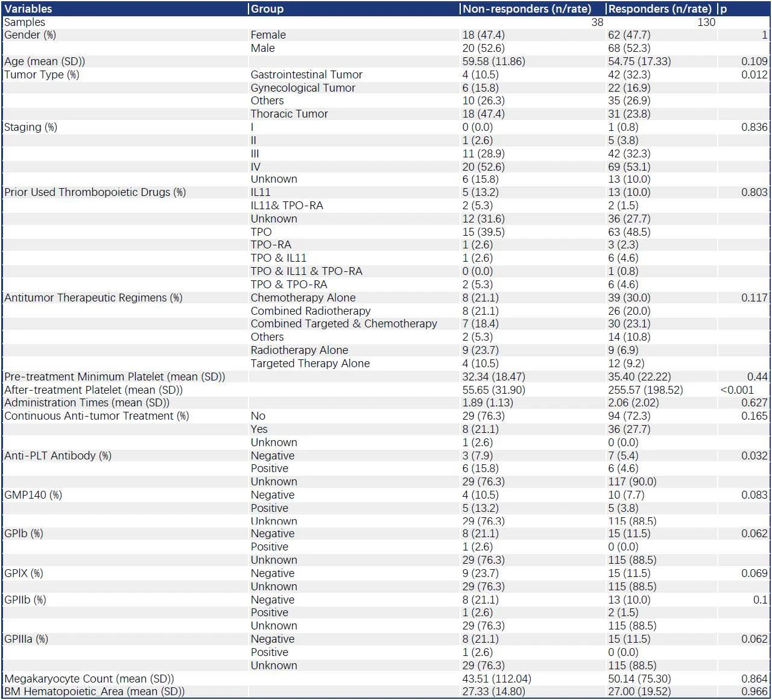
Task: Click Thoracic Tumor group cell
Action: (x=289, y=114)
